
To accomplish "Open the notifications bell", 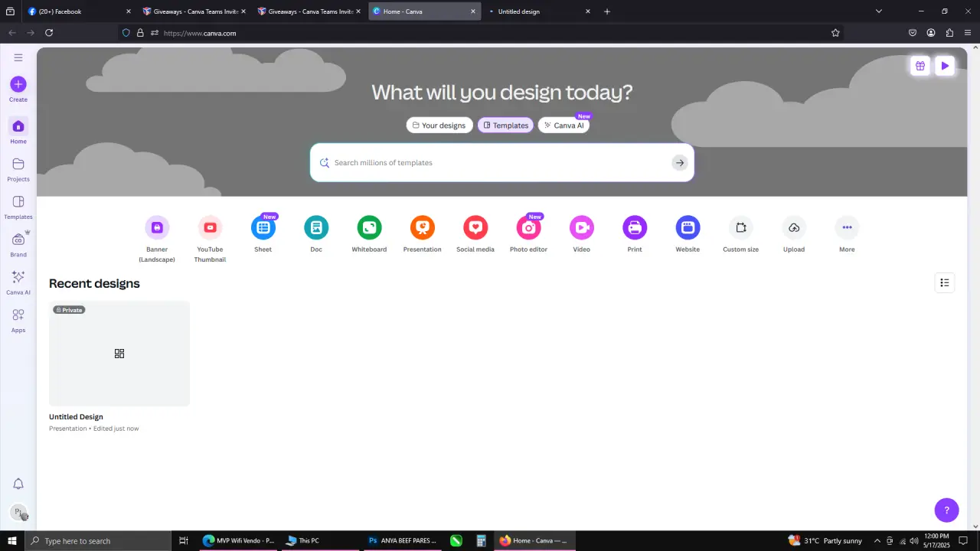I will click(18, 484).
